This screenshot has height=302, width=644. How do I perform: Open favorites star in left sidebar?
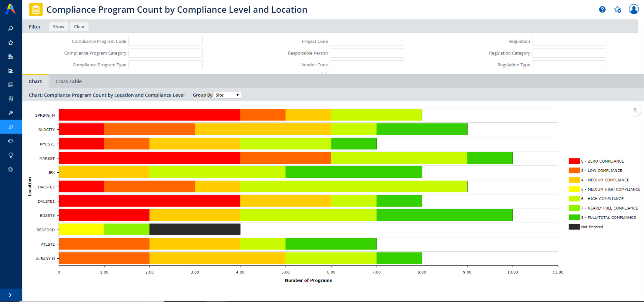pos(11,43)
